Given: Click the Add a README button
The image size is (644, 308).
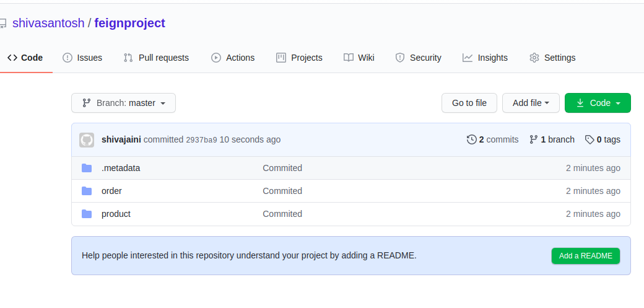Looking at the screenshot, I should (585, 256).
